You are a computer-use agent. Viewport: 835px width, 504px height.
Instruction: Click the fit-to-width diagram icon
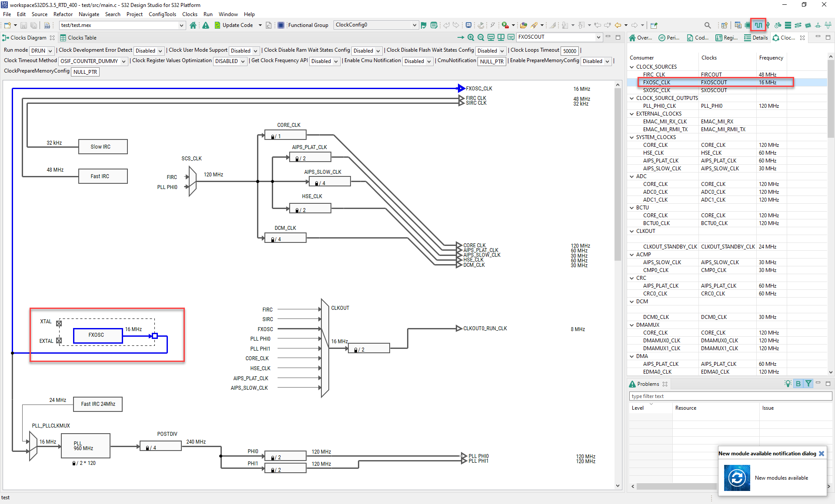point(491,37)
